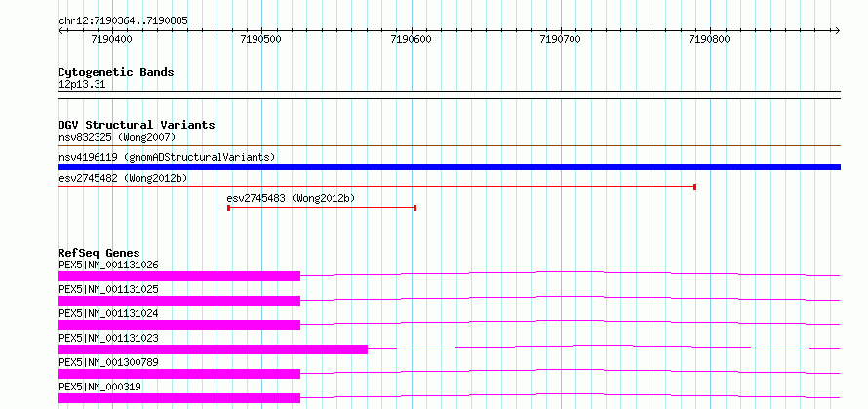
Task: Click the short red esv2745483 variant line
Action: [322, 208]
